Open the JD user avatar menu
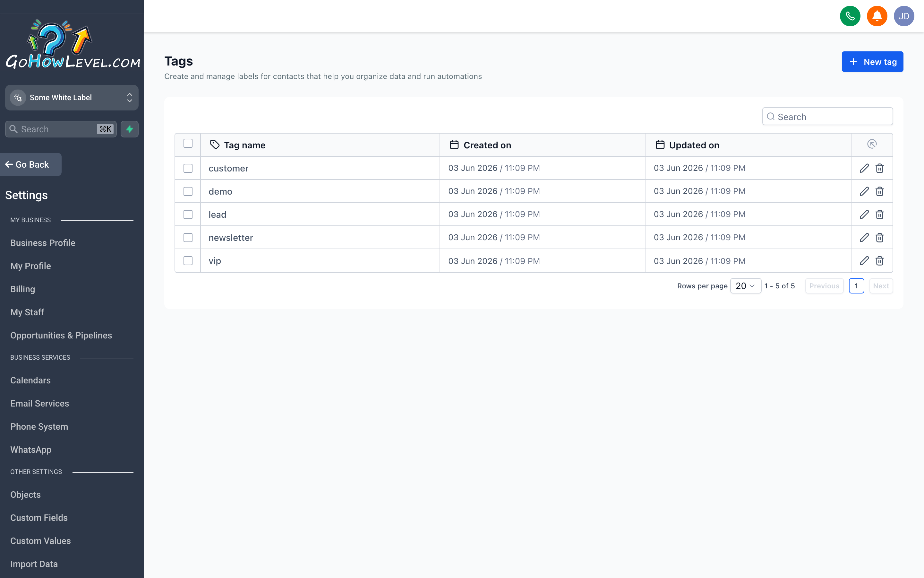Screen dimensions: 924x578 tap(904, 16)
